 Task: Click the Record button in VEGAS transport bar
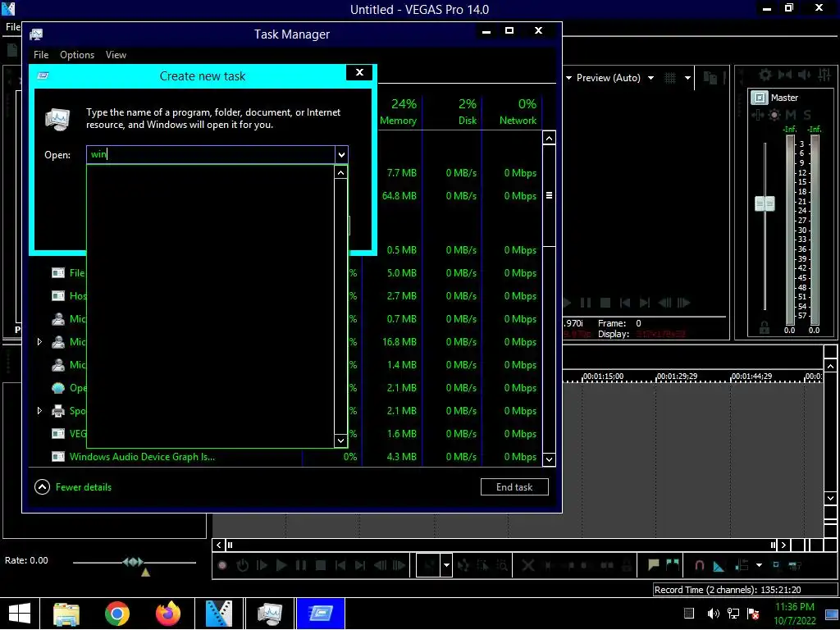point(222,565)
